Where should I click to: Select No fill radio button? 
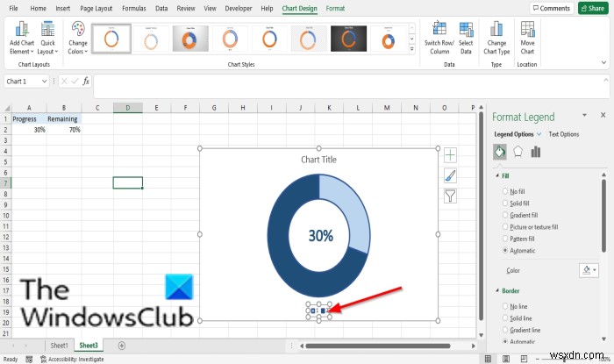point(505,191)
